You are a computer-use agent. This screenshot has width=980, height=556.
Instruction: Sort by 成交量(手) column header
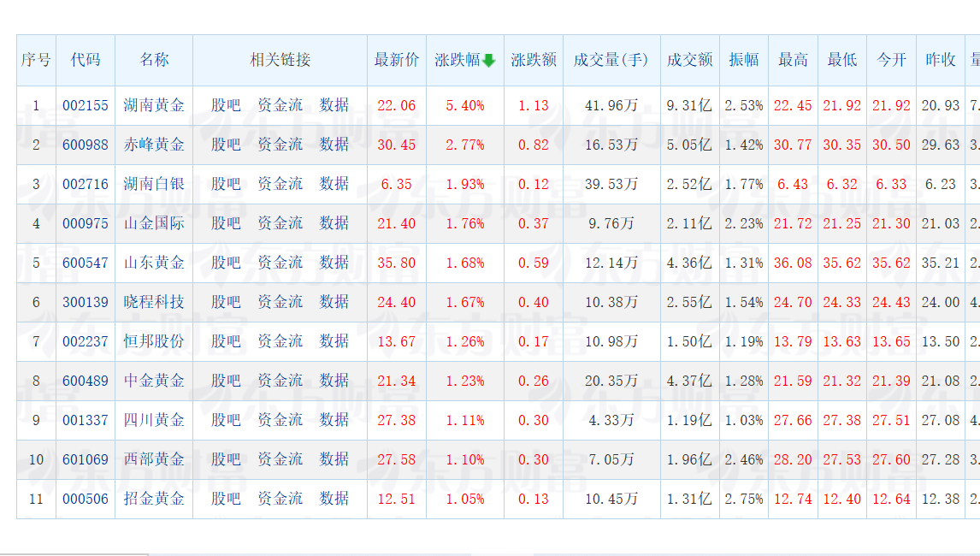pos(611,60)
